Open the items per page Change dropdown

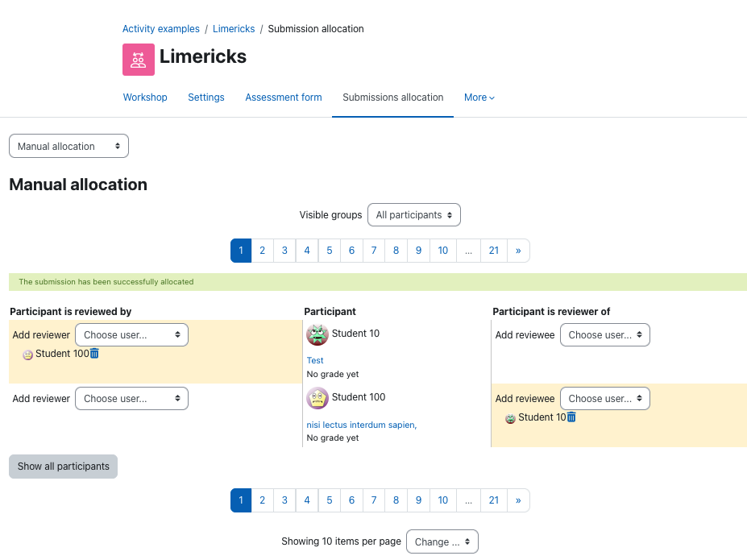(442, 542)
